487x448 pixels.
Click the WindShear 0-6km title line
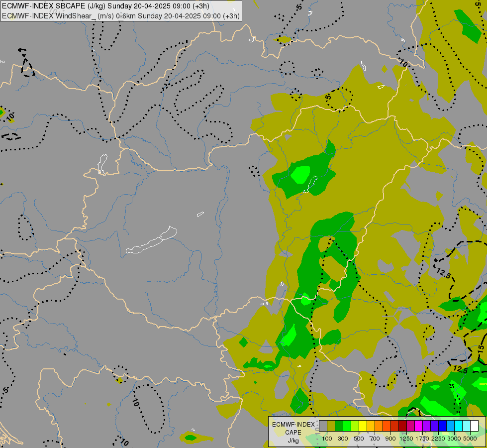[121, 15]
